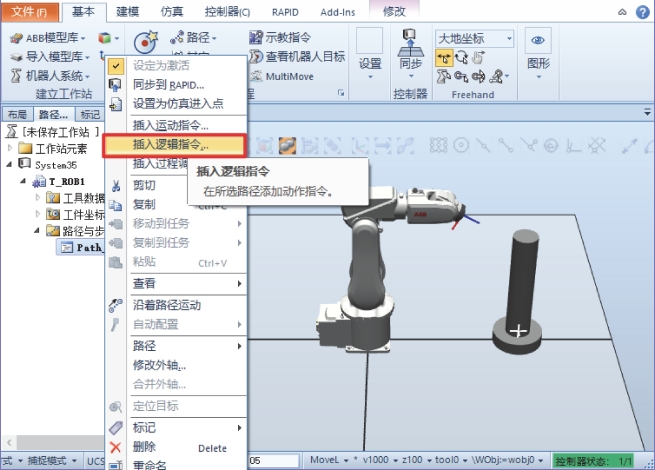
Task: Click the 示教指令 teach instruction button
Action: tap(280, 37)
